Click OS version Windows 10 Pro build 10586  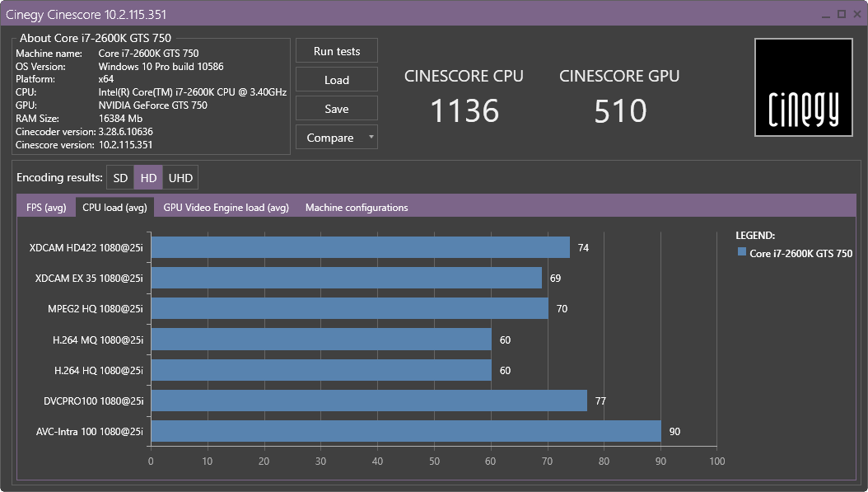click(161, 67)
